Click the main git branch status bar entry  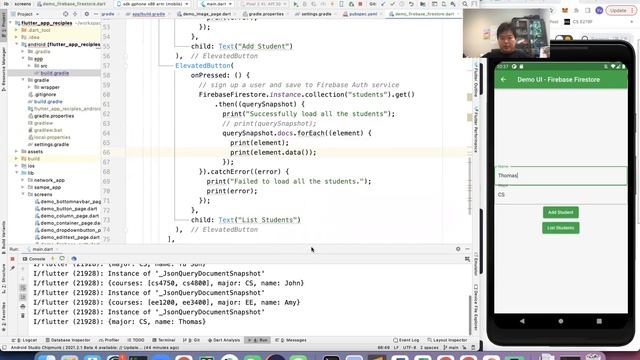[451, 348]
